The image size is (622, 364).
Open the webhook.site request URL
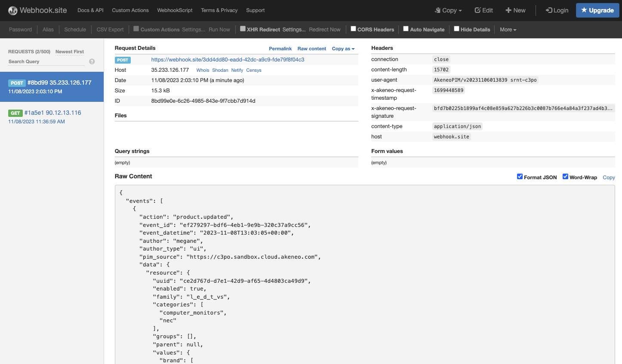tap(228, 60)
